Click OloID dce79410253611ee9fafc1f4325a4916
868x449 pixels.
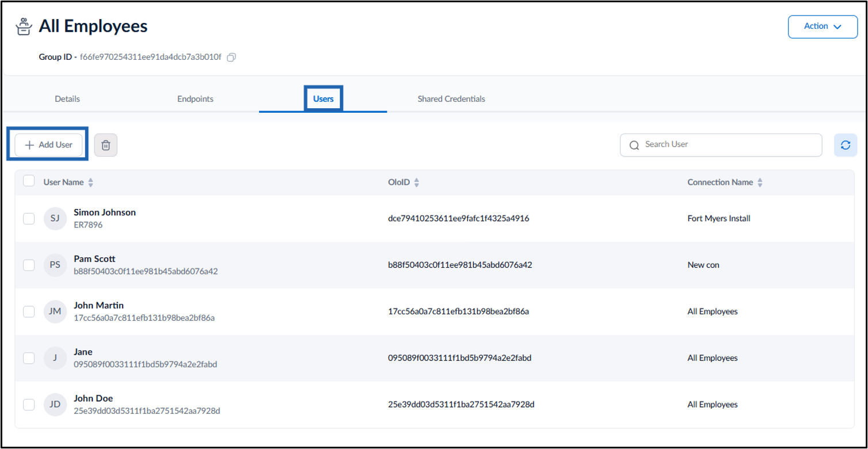pos(459,219)
